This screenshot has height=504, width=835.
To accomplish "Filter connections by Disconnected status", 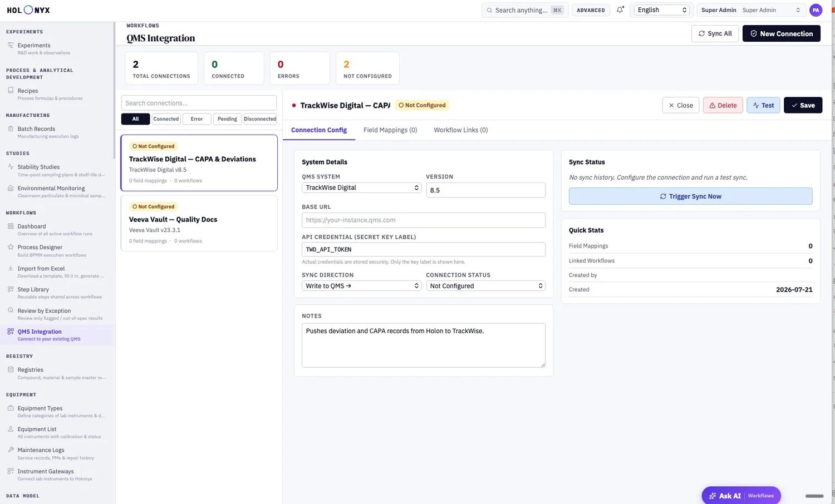I will pos(260,119).
